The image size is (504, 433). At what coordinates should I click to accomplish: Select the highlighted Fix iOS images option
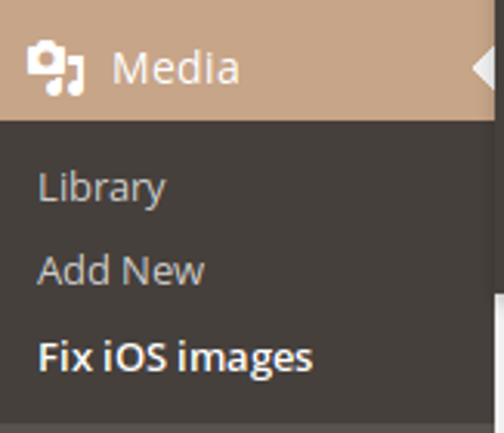point(175,356)
